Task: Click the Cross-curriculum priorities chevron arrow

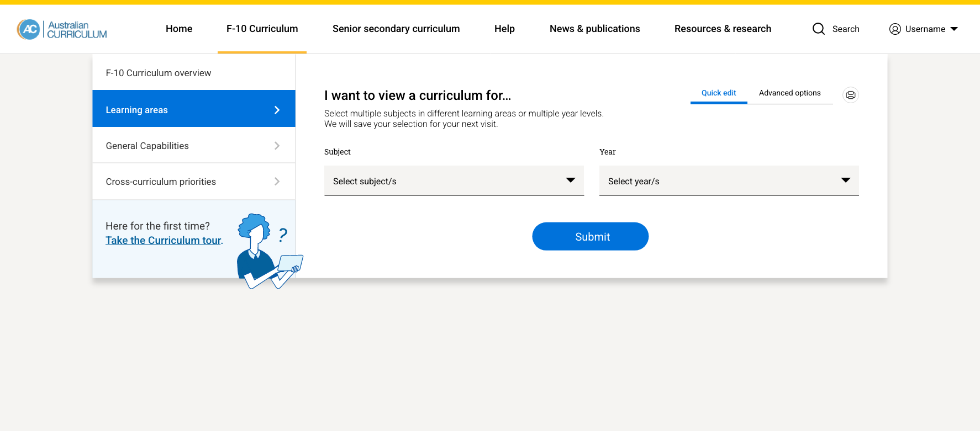Action: point(277,182)
